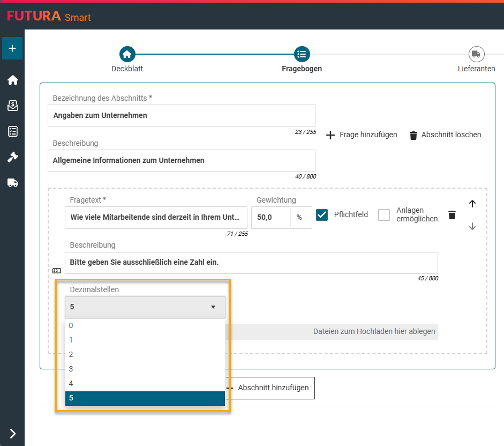This screenshot has height=446, width=504.
Task: Enable the Anlagen ermöglichen checkbox
Action: [383, 215]
